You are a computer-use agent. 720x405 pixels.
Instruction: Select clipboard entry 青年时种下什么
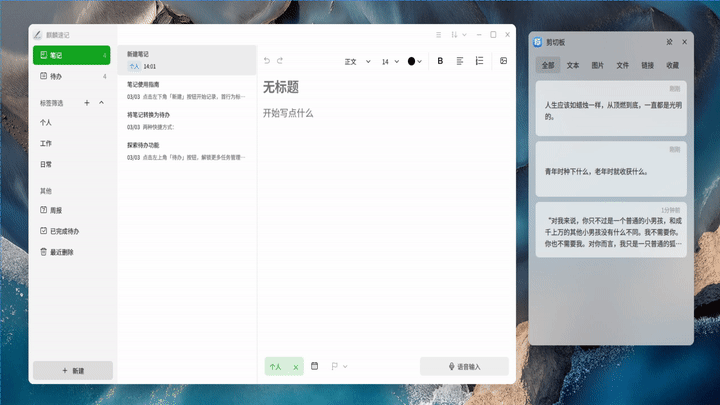(611, 169)
